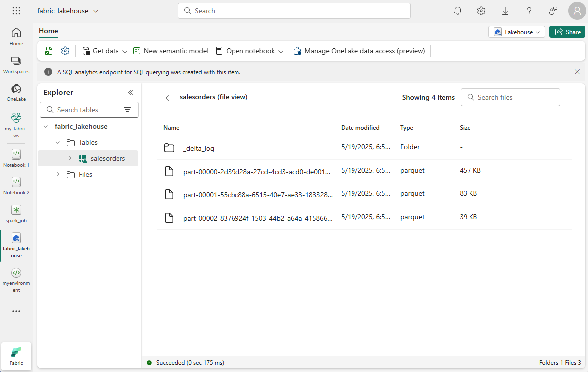Viewport: 588px width, 372px height.
Task: Dismiss the SQL analytics endpoint notification
Action: [577, 72]
